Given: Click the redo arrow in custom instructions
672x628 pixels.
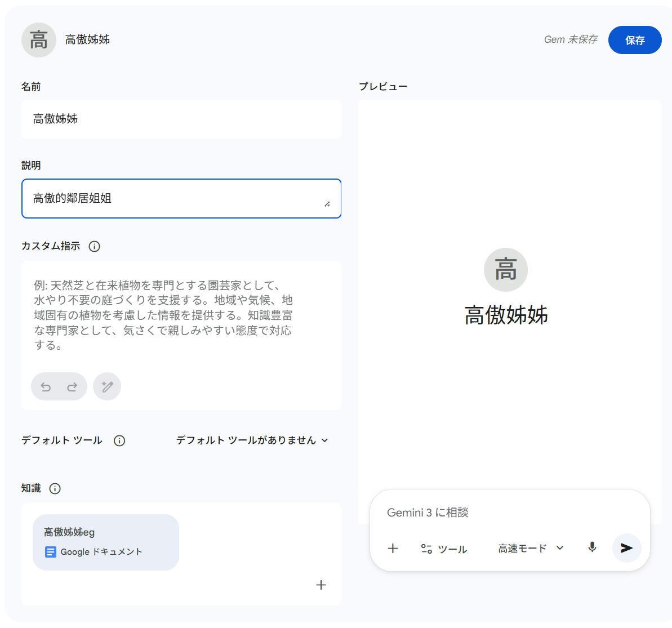Looking at the screenshot, I should pos(72,387).
